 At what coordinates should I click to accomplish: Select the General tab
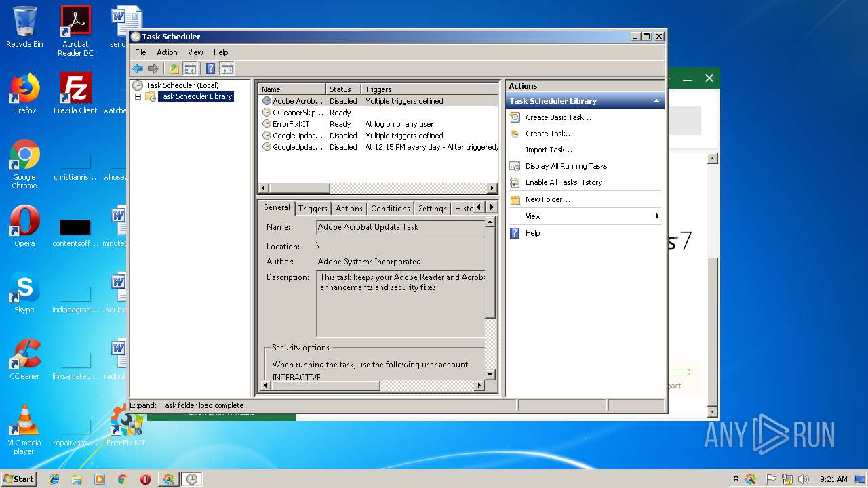point(277,207)
